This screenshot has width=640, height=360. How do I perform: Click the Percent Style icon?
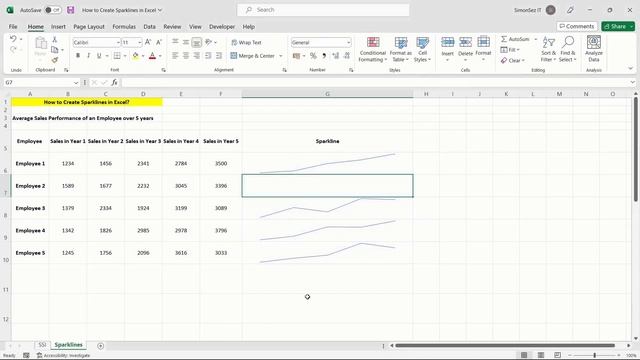tap(313, 56)
